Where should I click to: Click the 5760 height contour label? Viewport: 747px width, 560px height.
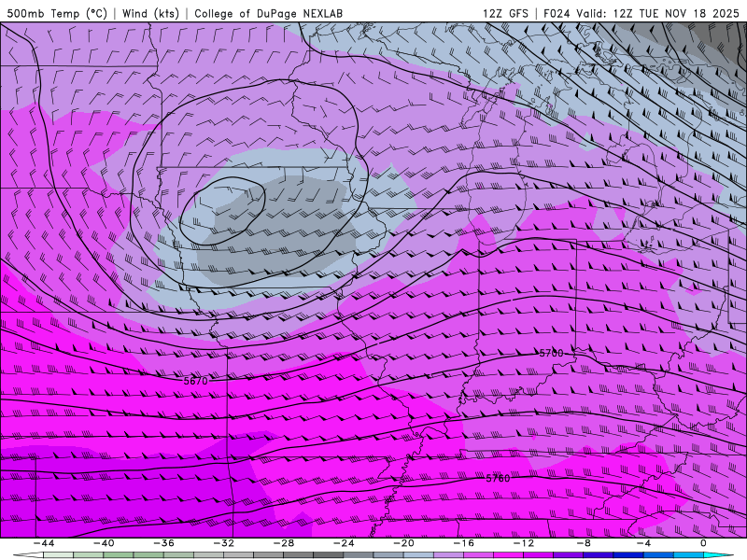click(498, 478)
